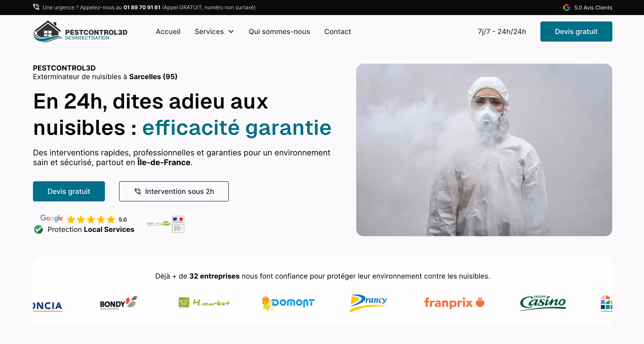Click the franprix logo
Image resolution: width=644 pixels, height=344 pixels.
[x=454, y=303]
